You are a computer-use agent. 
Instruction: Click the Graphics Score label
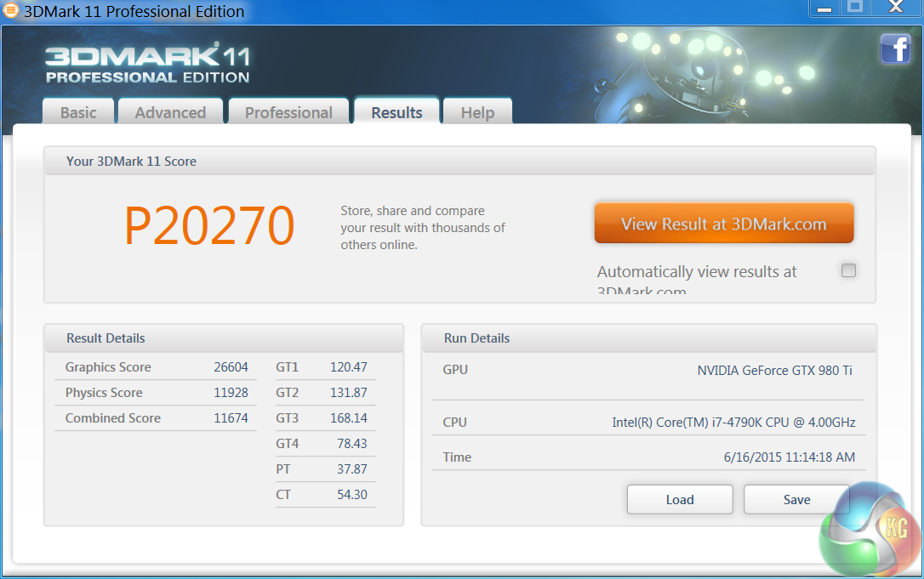pyautogui.click(x=108, y=367)
